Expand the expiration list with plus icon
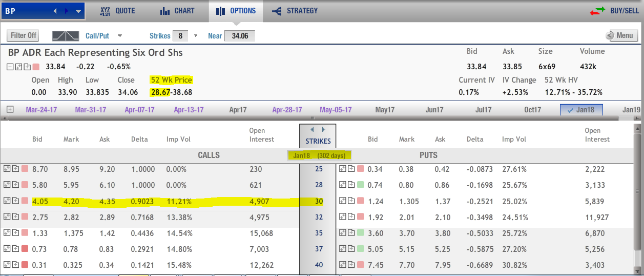Image resolution: width=644 pixels, height=276 pixels. 10,110
